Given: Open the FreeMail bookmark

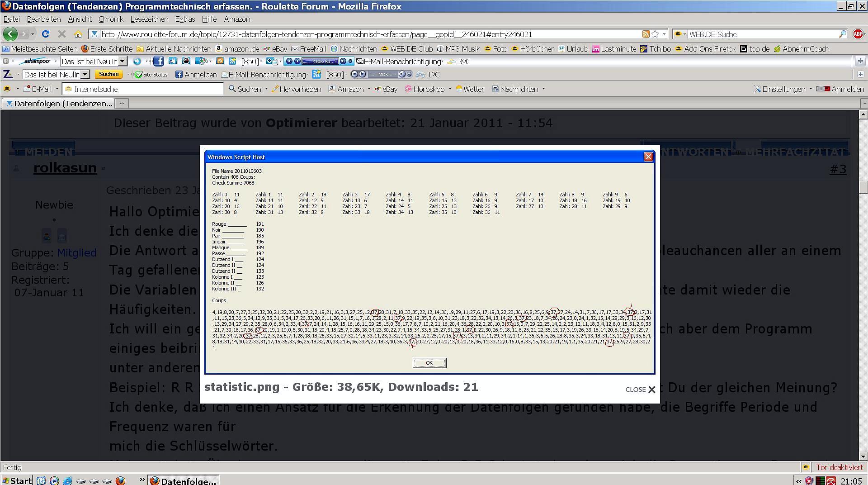Looking at the screenshot, I should [x=309, y=49].
